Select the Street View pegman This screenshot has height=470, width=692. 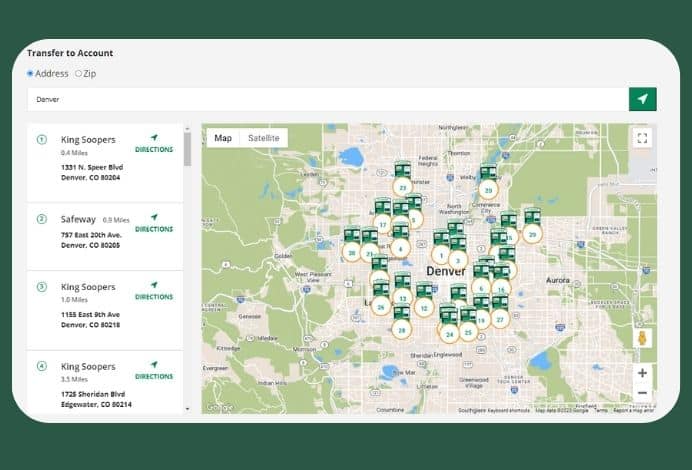(643, 338)
